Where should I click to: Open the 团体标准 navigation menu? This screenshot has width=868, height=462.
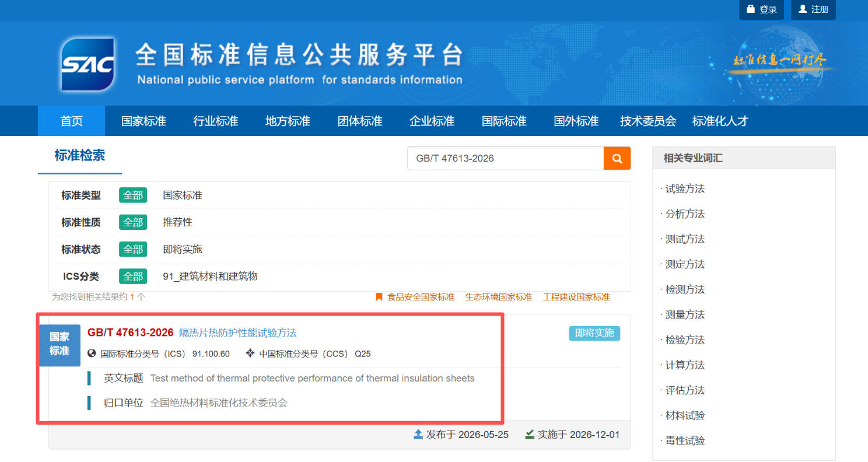point(360,121)
